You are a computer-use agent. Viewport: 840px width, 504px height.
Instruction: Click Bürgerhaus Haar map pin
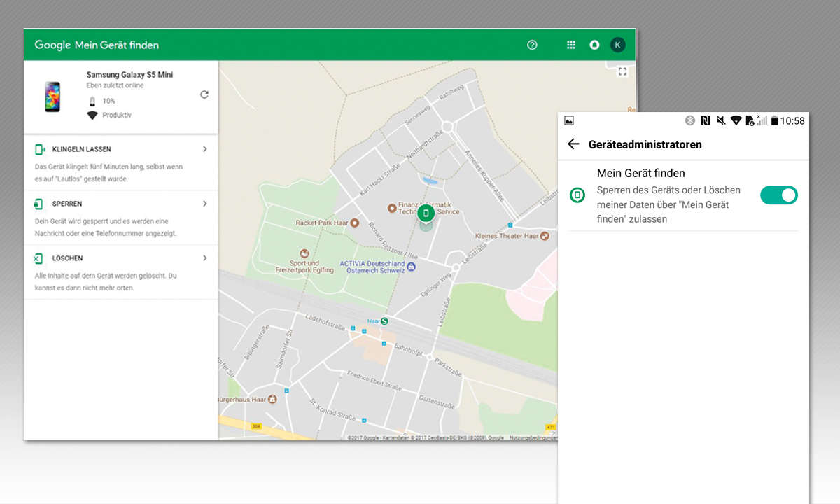[x=272, y=400]
